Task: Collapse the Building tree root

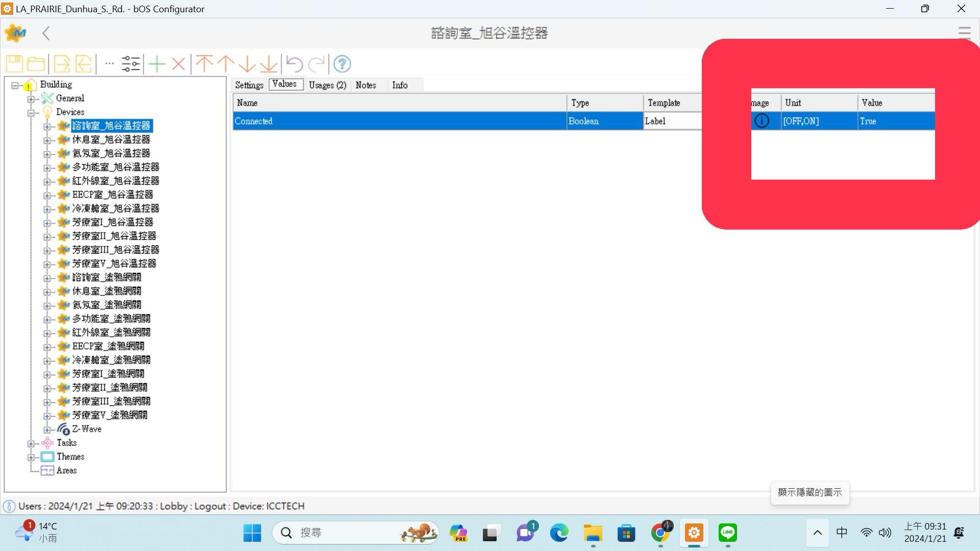Action: tap(15, 85)
